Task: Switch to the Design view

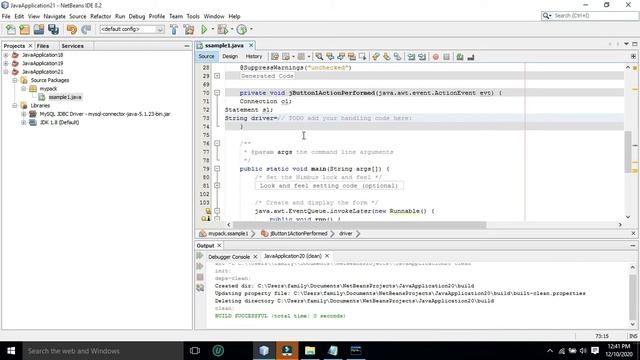Action: (x=230, y=56)
